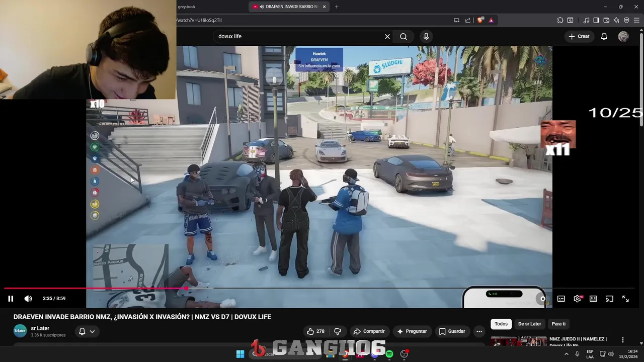Like the video with 278 likes

click(x=315, y=331)
